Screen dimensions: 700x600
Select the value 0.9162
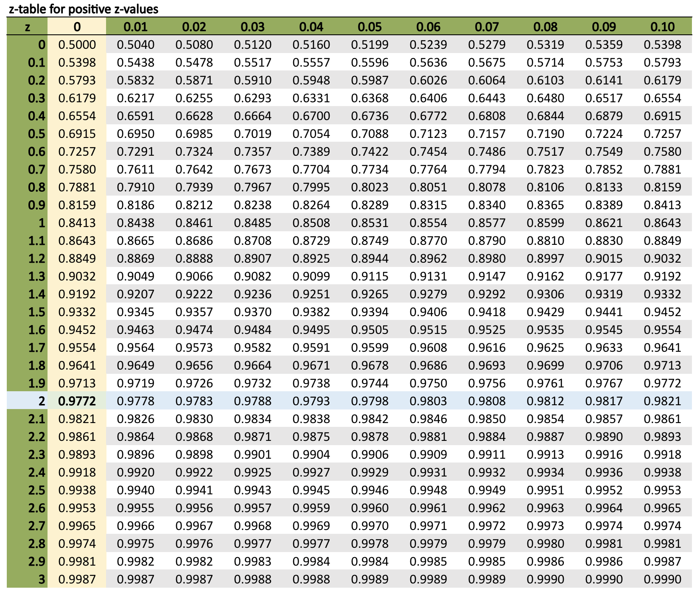tap(545, 276)
